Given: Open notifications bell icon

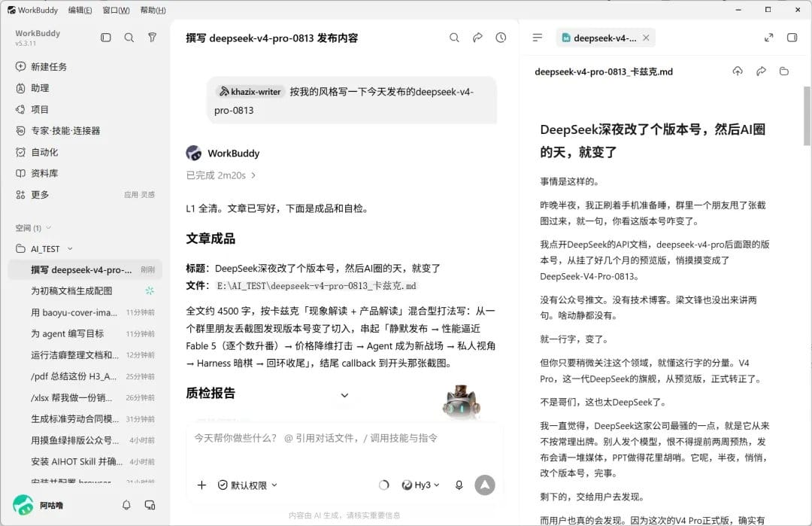Looking at the screenshot, I should point(126,505).
